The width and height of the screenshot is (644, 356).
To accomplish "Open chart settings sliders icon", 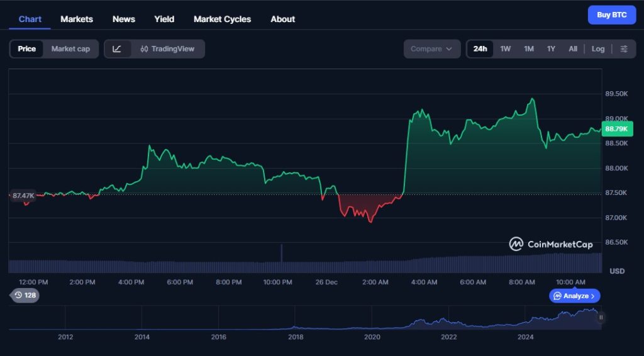I will 624,49.
